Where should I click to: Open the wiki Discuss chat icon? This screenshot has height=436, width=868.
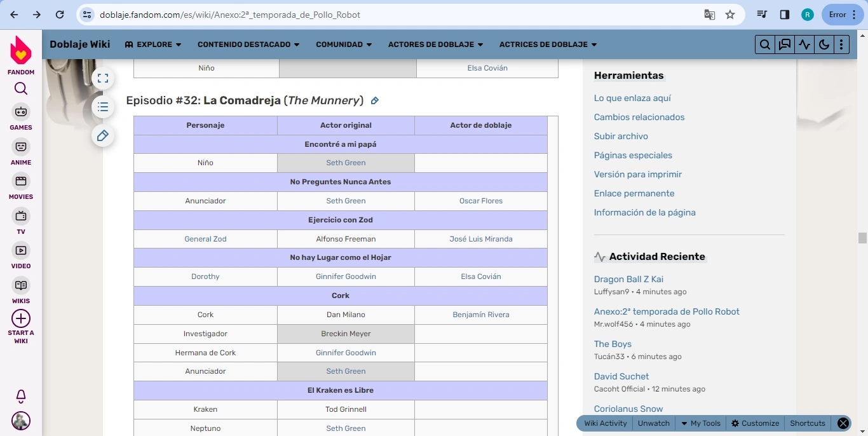pyautogui.click(x=785, y=44)
